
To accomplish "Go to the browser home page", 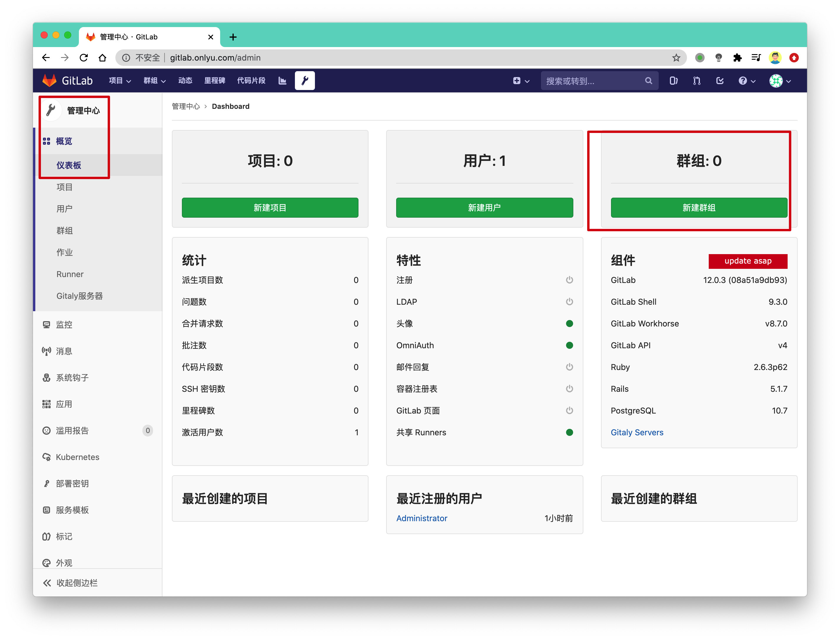I will point(102,58).
